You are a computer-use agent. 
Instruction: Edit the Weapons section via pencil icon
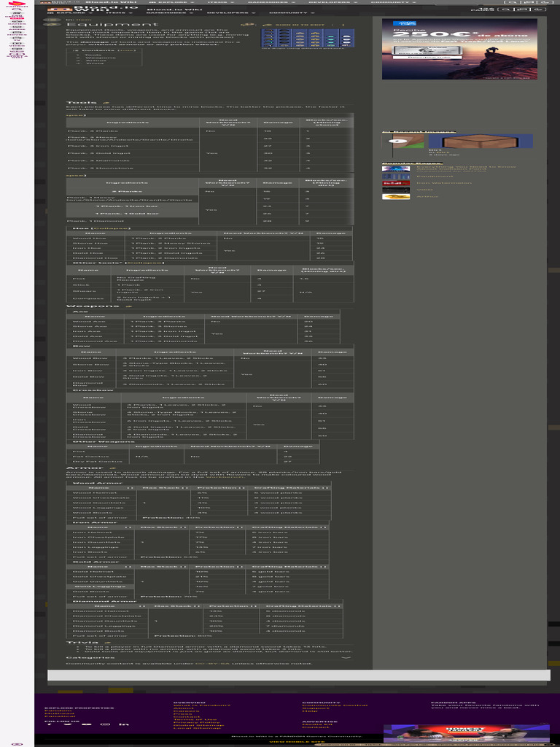pyautogui.click(x=128, y=306)
